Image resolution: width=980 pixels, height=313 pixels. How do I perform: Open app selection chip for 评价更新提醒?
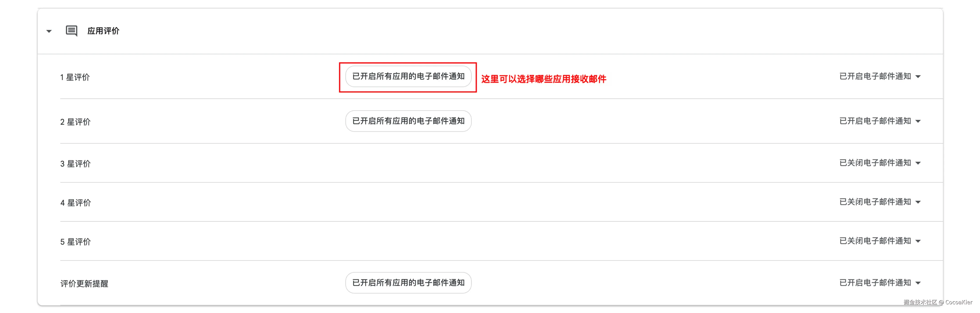[x=408, y=283]
